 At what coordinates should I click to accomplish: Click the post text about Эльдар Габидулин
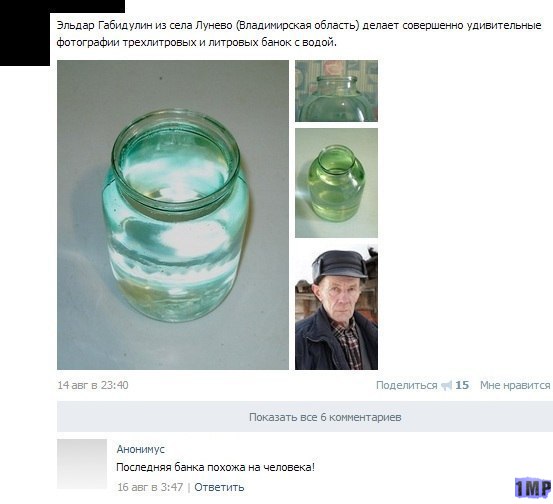299,34
